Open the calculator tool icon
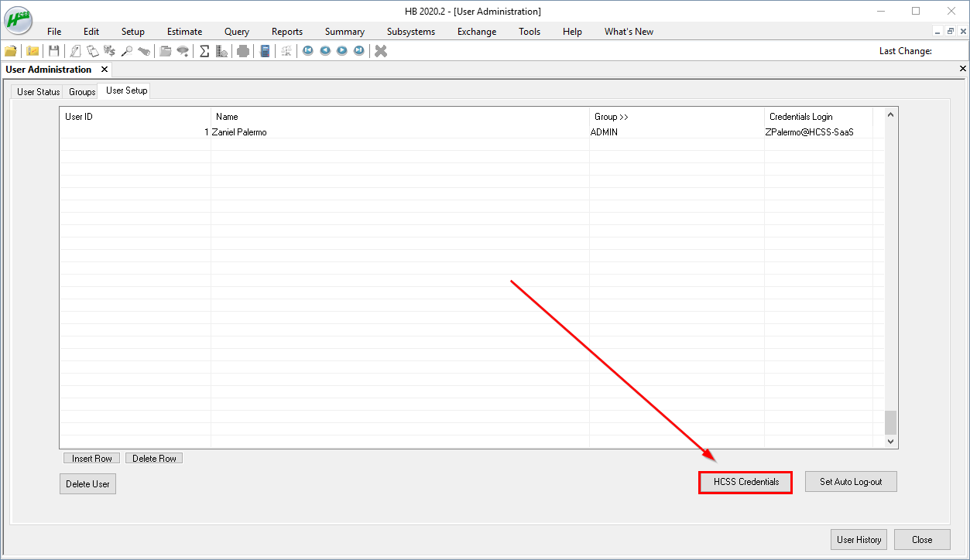Screen dimensions: 970x560 265,51
